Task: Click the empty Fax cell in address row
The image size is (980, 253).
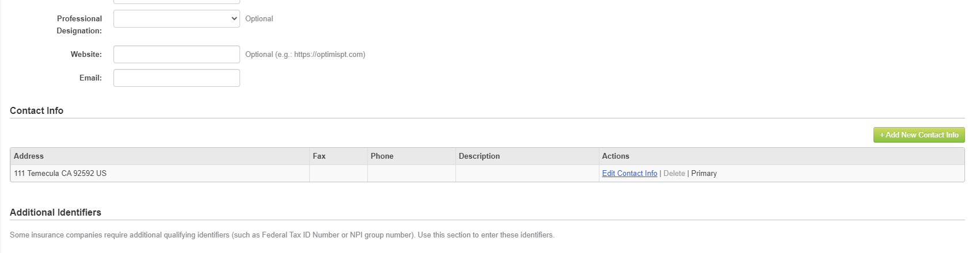Action: [338, 174]
